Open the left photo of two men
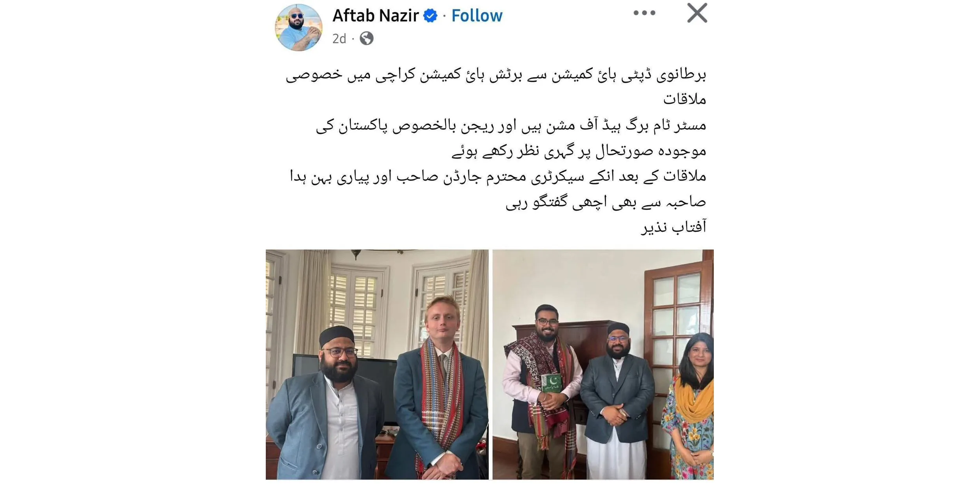980x486 pixels. [377, 364]
